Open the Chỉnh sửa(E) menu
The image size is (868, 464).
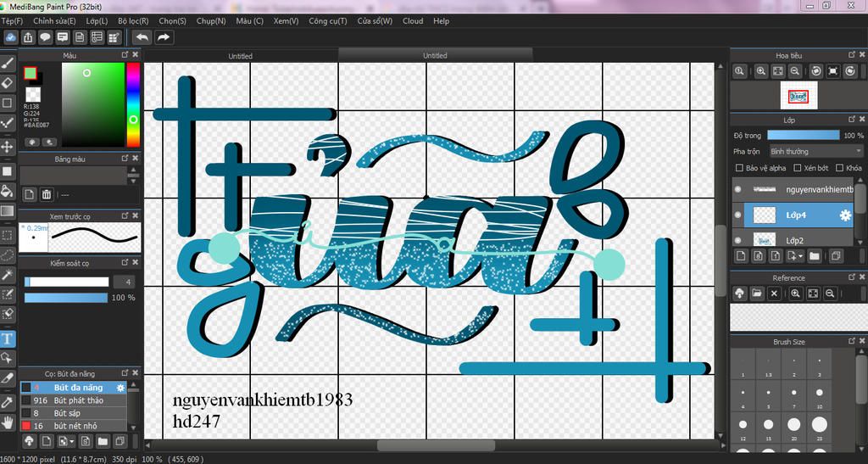[x=54, y=21]
